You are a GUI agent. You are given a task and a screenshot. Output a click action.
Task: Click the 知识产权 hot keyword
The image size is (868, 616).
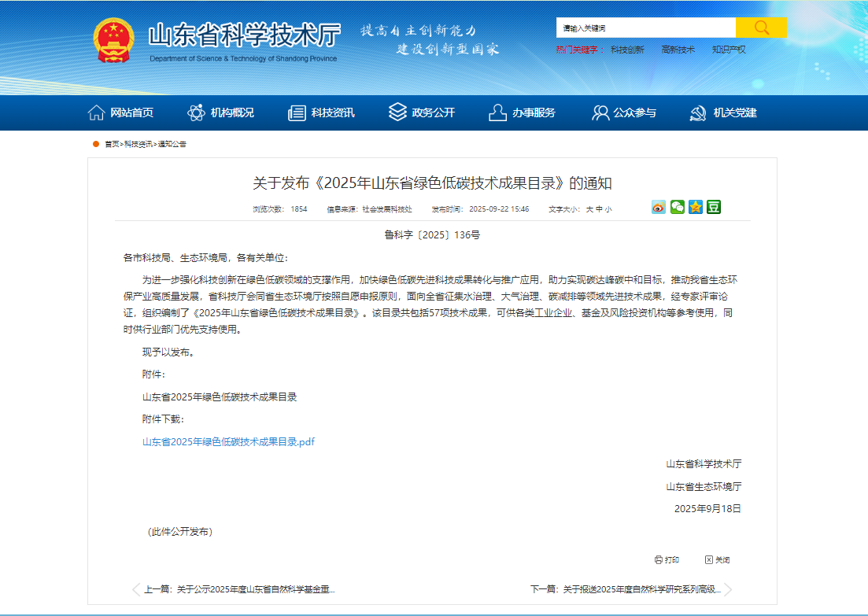point(729,50)
